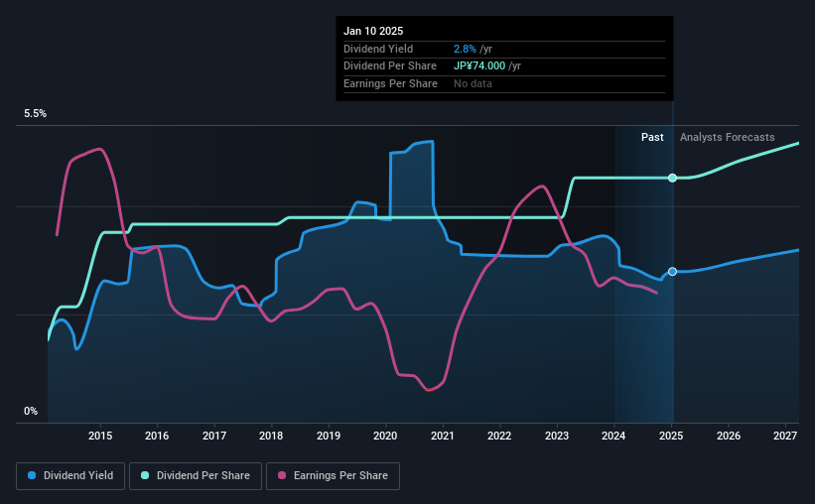This screenshot has width=815, height=504.
Task: Click the teal marker on the Dividend Per Share line
Action: 672,178
